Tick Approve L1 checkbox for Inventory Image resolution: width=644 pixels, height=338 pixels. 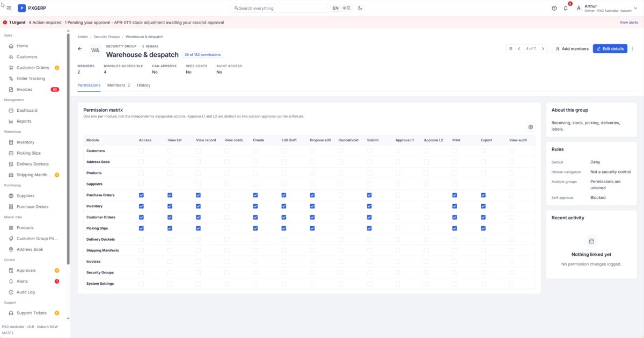tap(398, 206)
